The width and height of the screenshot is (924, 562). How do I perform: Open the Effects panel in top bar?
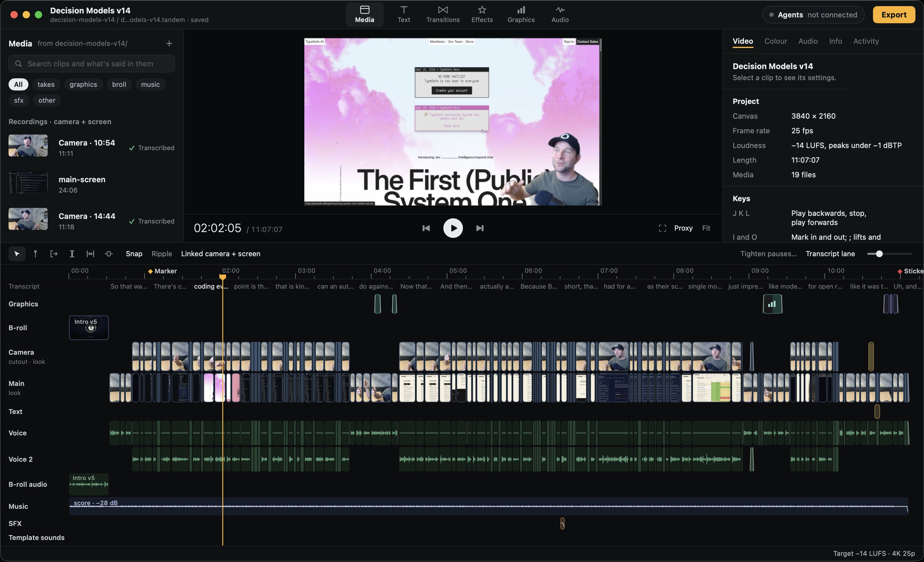click(x=482, y=14)
